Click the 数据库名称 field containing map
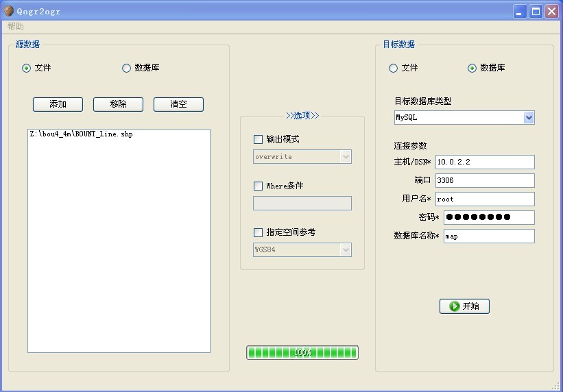 [x=489, y=236]
